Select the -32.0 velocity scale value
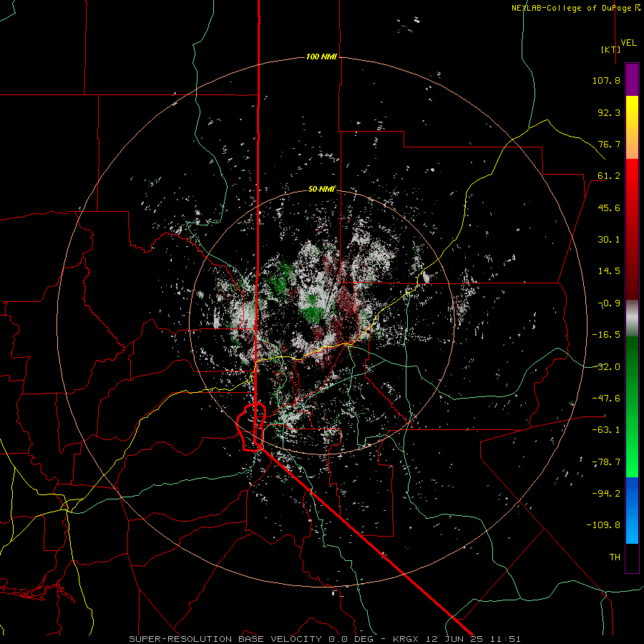 [606, 367]
